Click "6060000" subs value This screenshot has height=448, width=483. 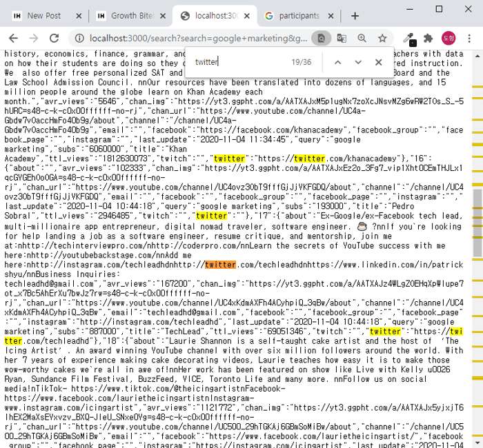click(105, 149)
